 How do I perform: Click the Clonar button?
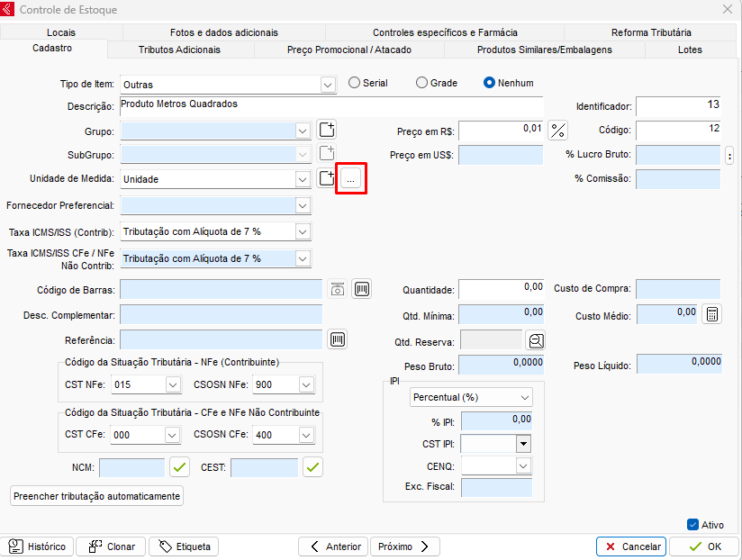112,546
